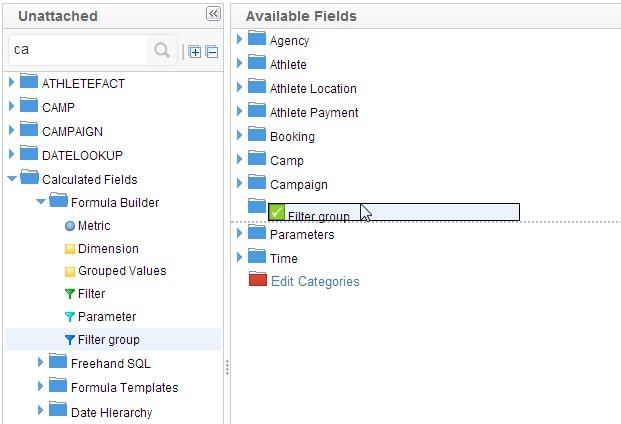Click the Freehand SQL folder icon

pyautogui.click(x=58, y=361)
